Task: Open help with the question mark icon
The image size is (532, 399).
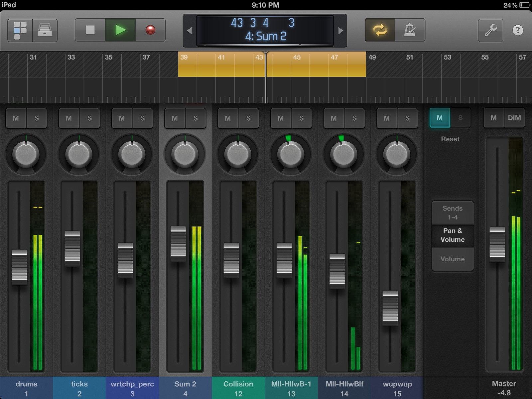Action: coord(517,30)
